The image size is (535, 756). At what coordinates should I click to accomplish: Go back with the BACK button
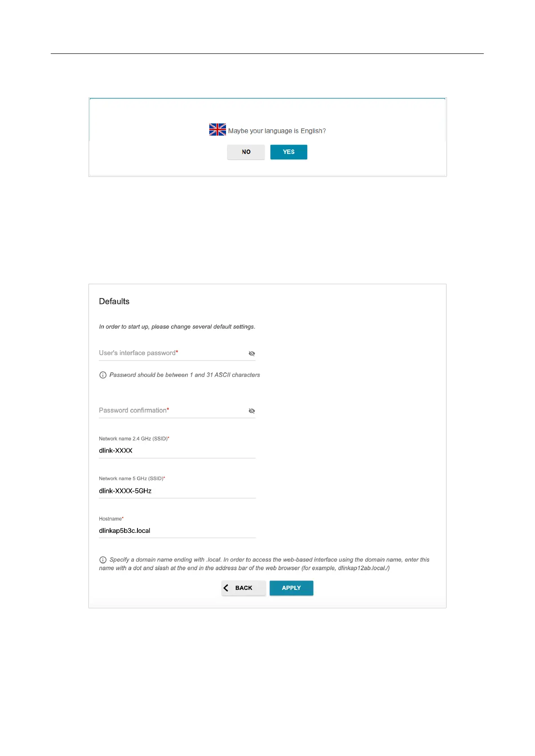[x=243, y=588]
